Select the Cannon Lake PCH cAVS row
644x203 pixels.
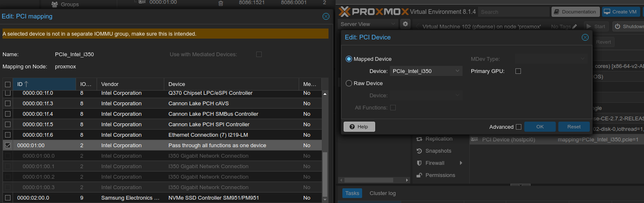click(162, 104)
